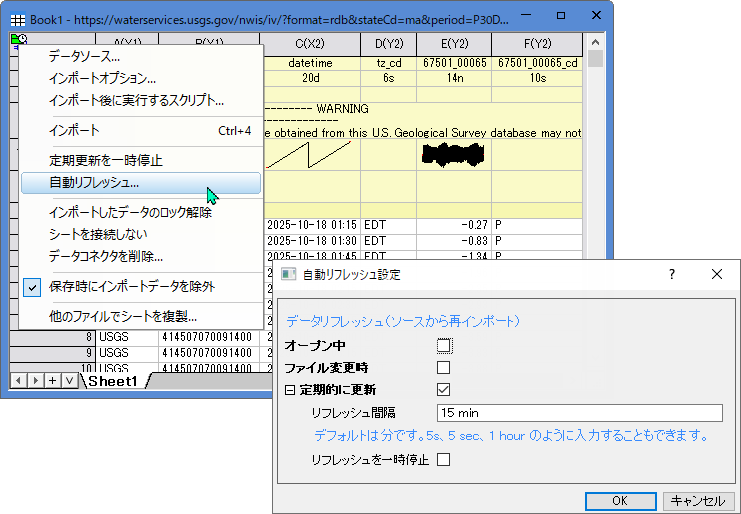
Task: Click the リフレッシュ間隔 input field
Action: click(x=579, y=413)
